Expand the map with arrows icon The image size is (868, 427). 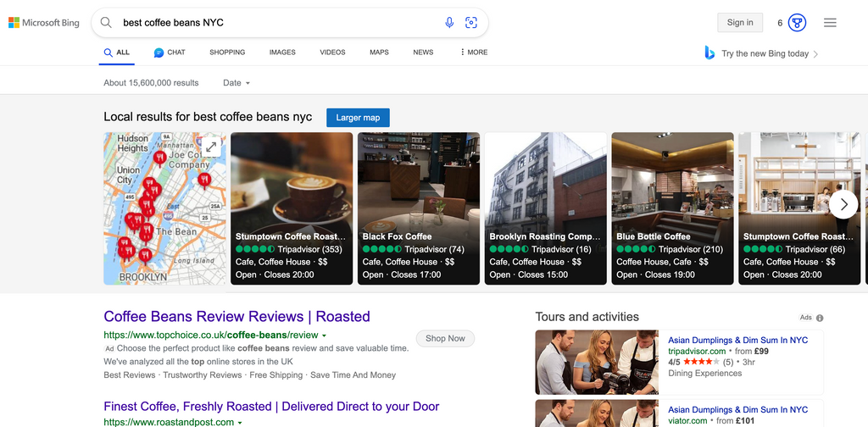tap(210, 147)
